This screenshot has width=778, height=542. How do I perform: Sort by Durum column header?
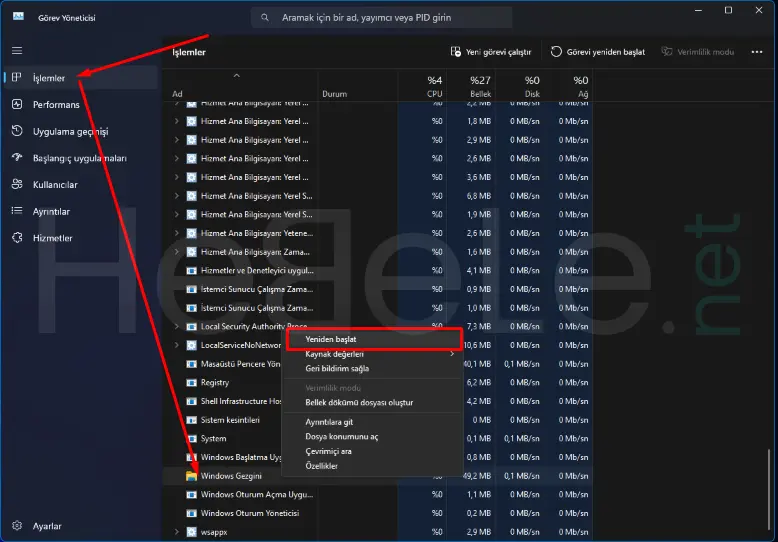pos(358,85)
